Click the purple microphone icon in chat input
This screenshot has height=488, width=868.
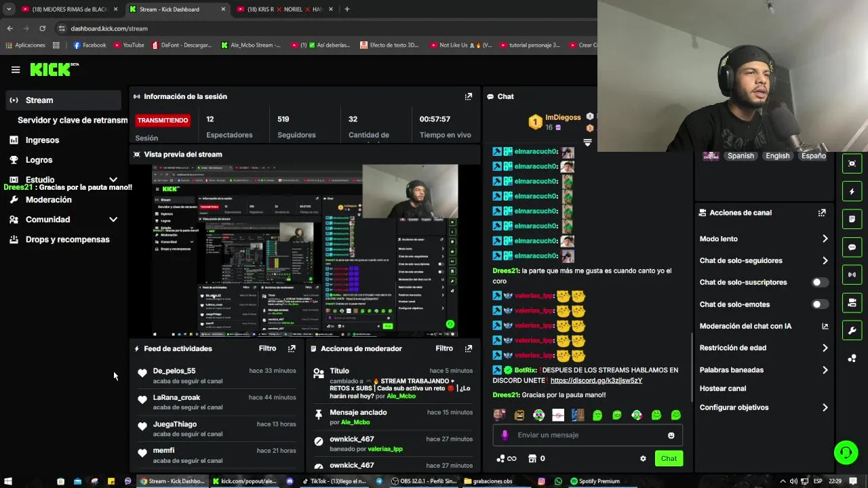click(505, 435)
